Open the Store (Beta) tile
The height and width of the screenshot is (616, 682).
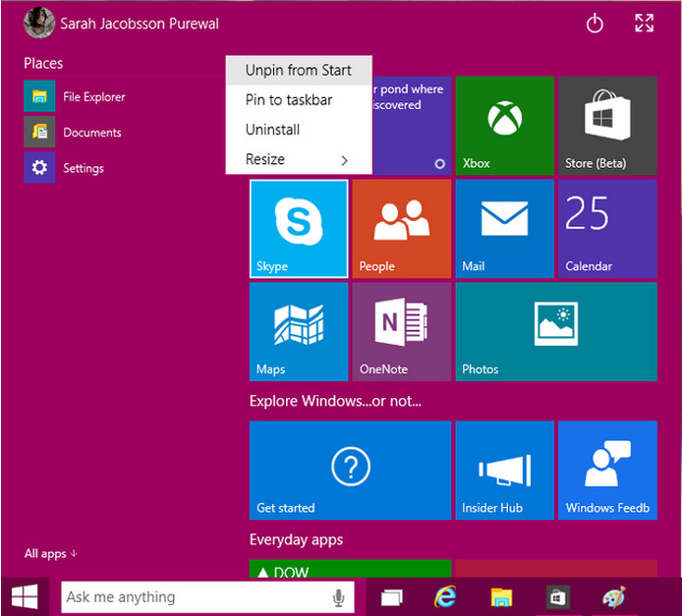[x=607, y=126]
